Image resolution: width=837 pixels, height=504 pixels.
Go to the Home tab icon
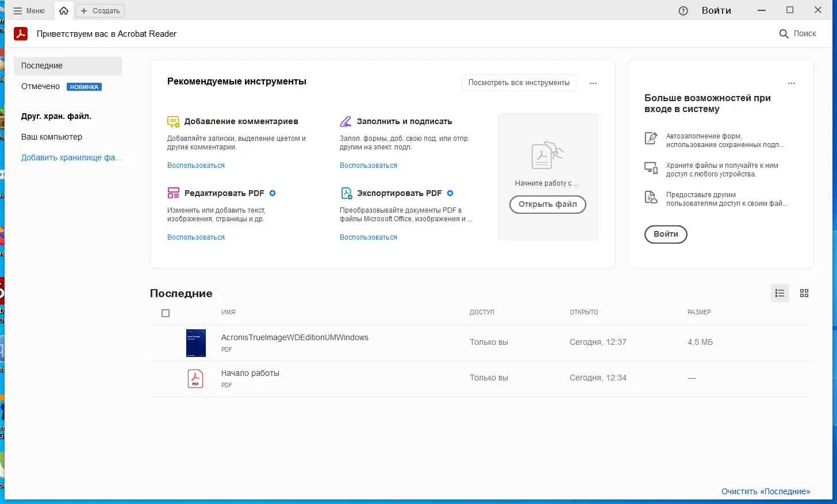(x=64, y=11)
